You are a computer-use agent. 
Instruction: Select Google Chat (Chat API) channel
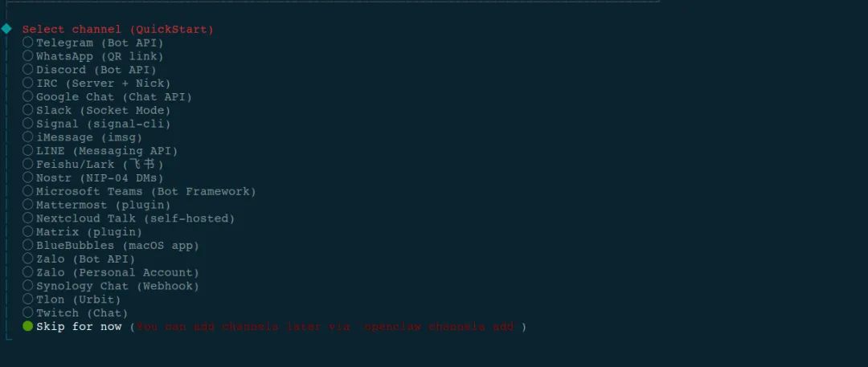tap(108, 97)
